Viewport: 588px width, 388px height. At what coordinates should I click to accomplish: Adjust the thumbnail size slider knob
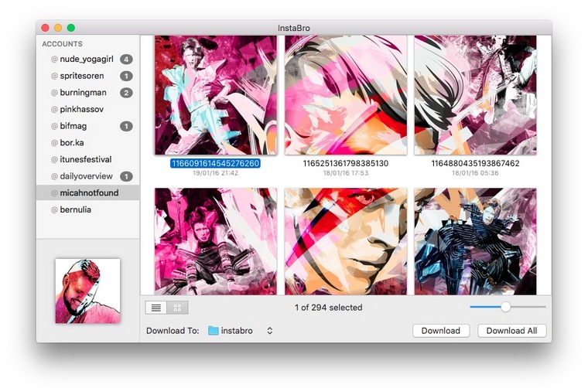(x=505, y=307)
